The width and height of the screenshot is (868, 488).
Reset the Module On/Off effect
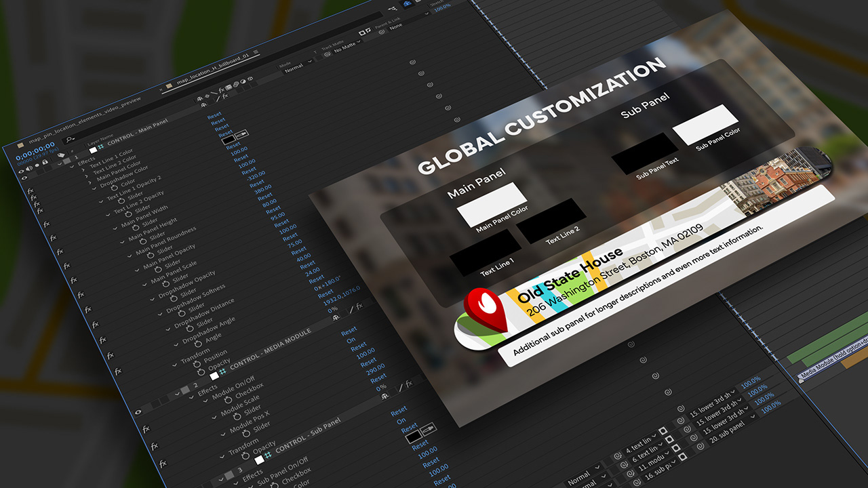pos(349,330)
